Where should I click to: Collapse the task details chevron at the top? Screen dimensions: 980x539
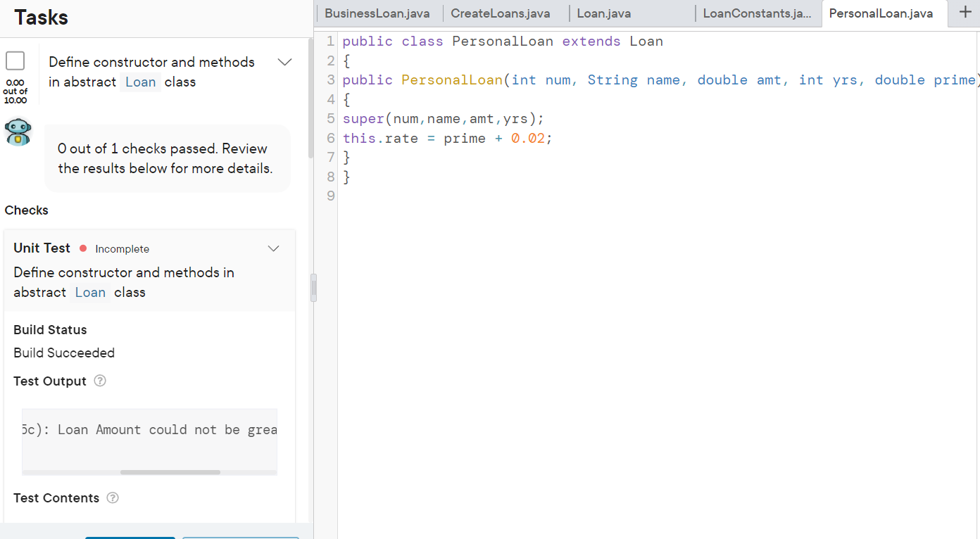(284, 62)
